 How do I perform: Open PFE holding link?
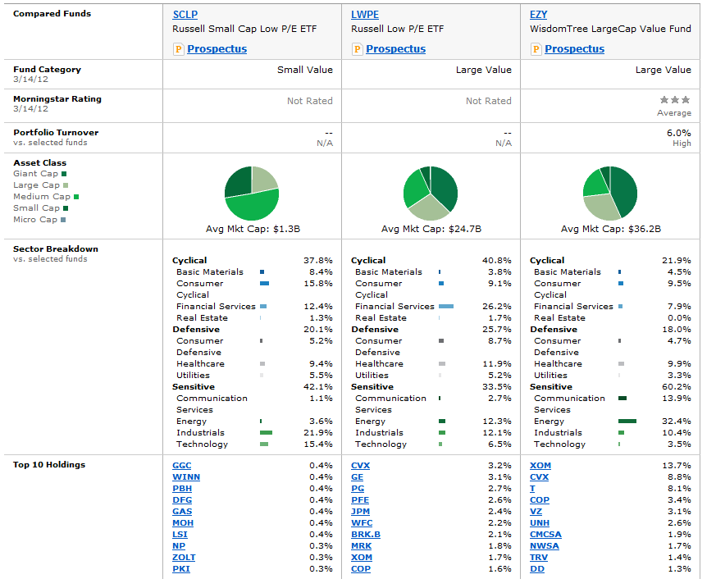point(360,500)
